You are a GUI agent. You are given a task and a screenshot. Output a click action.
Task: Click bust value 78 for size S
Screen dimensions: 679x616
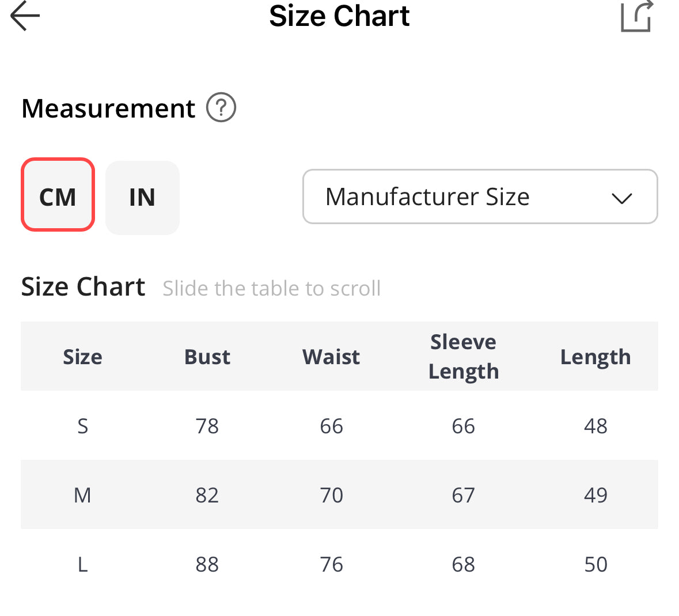click(207, 426)
